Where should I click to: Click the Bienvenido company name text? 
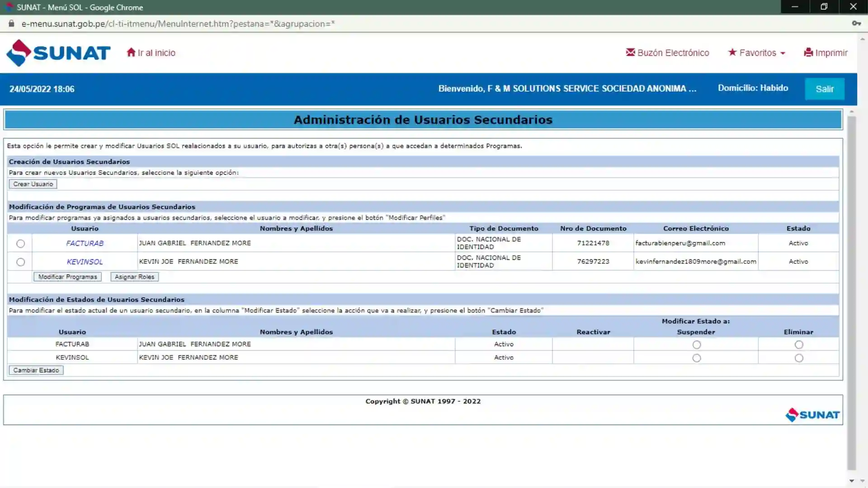click(567, 89)
